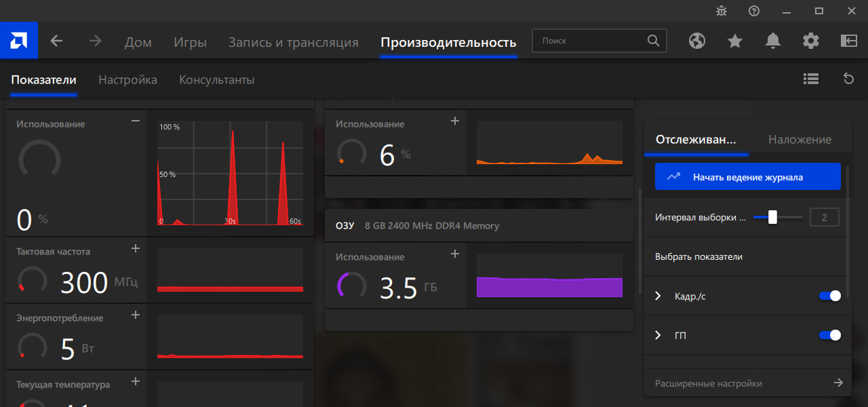Switch to the Настройка tab

pyautogui.click(x=127, y=80)
